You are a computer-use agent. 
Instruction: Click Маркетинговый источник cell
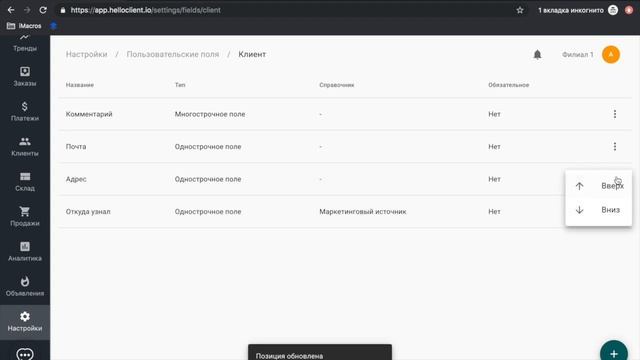click(x=362, y=212)
